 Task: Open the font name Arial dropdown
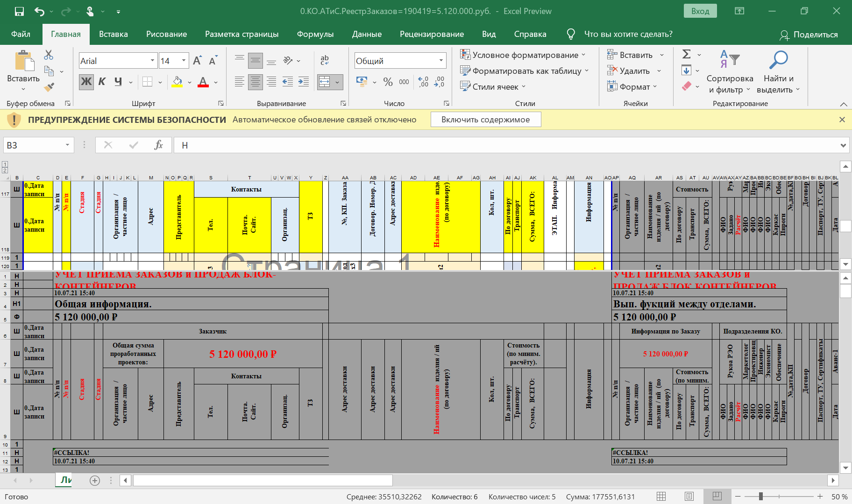coord(152,61)
